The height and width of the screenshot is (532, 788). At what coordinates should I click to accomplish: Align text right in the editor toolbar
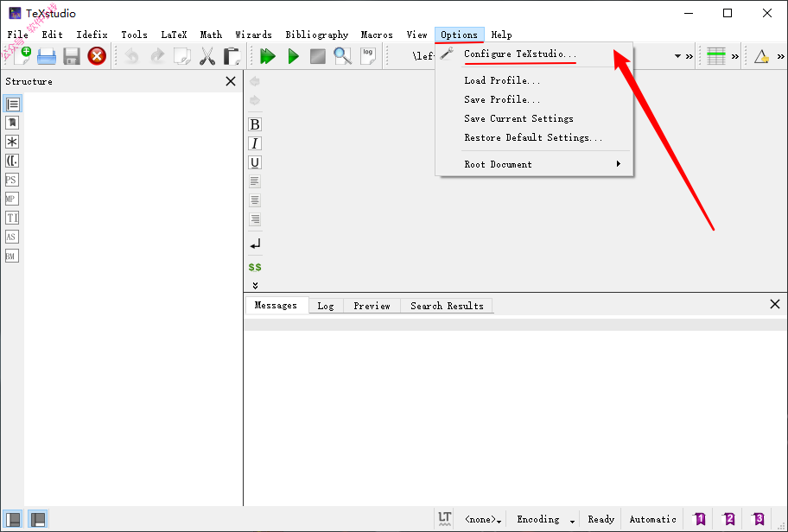click(x=255, y=219)
